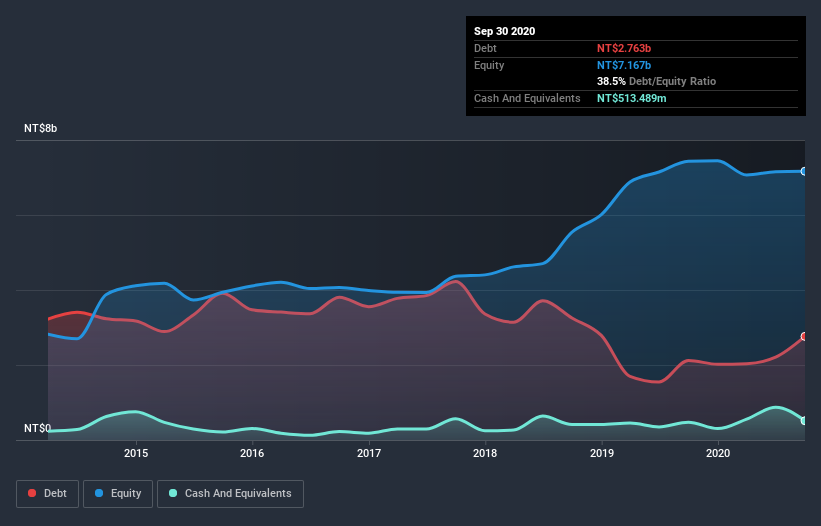Click the Cash end-point marker on chart
This screenshot has height=526, width=821.
[804, 421]
